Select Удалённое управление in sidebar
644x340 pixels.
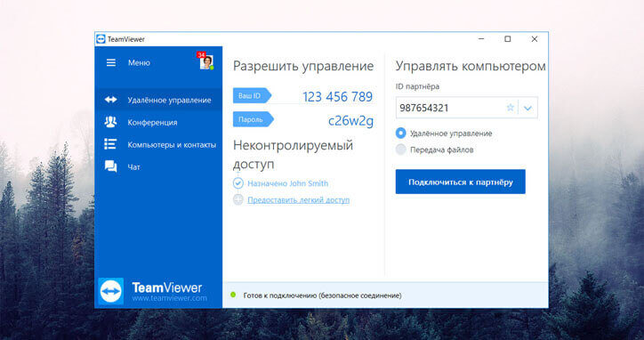158,100
